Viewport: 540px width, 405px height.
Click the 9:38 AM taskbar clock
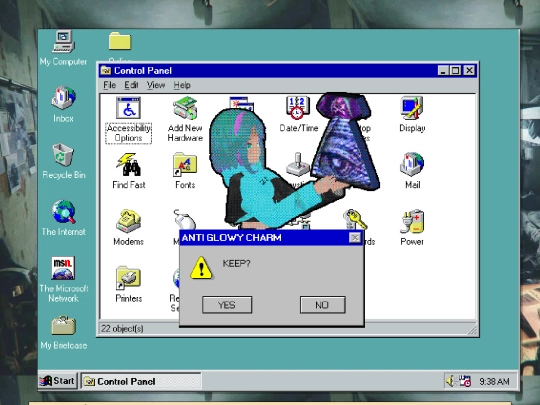coord(494,381)
